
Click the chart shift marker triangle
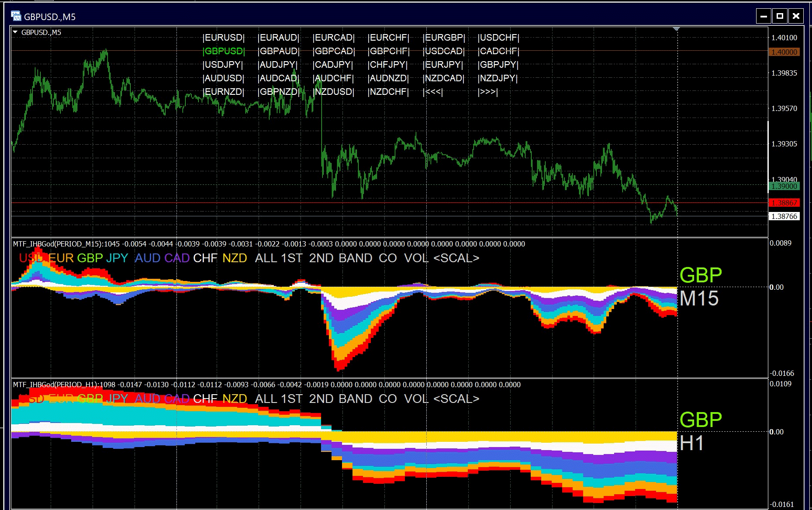[677, 29]
